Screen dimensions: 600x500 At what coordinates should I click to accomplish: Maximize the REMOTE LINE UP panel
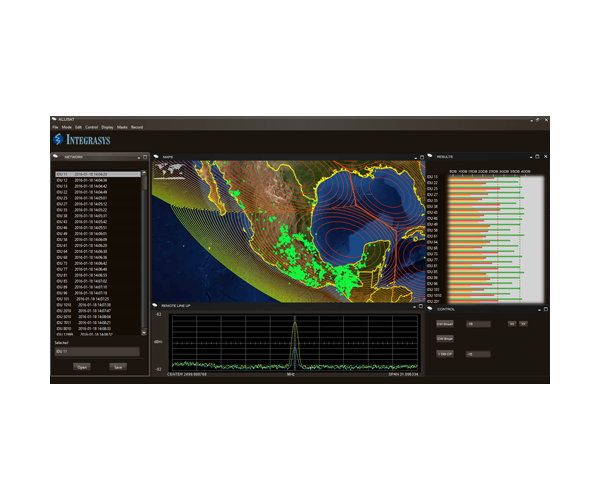click(421, 306)
